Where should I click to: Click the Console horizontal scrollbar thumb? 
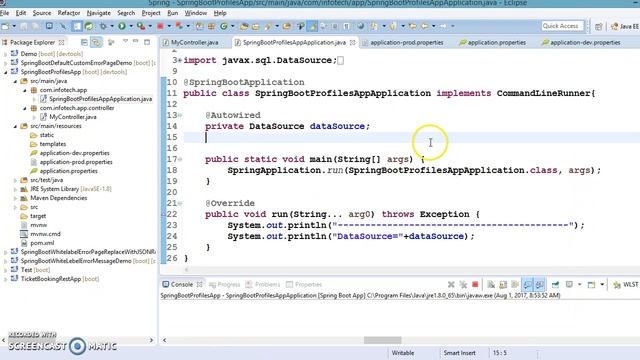382,340
